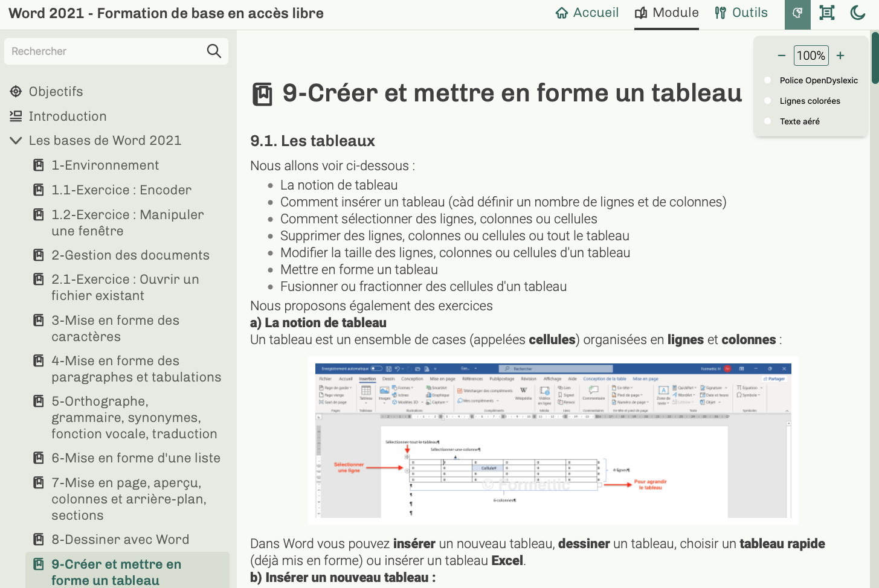Click the page title bookmark icon
The height and width of the screenshot is (588, 879).
coord(262,94)
